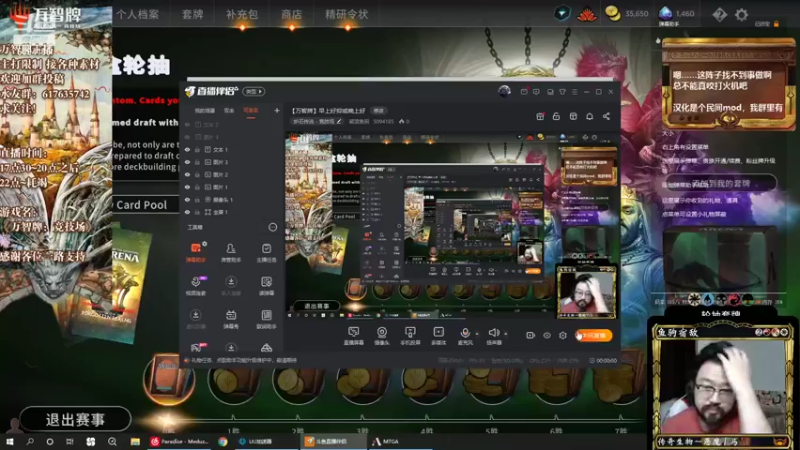Open the 精研令状 mastery tab
The image size is (800, 450).
click(346, 14)
